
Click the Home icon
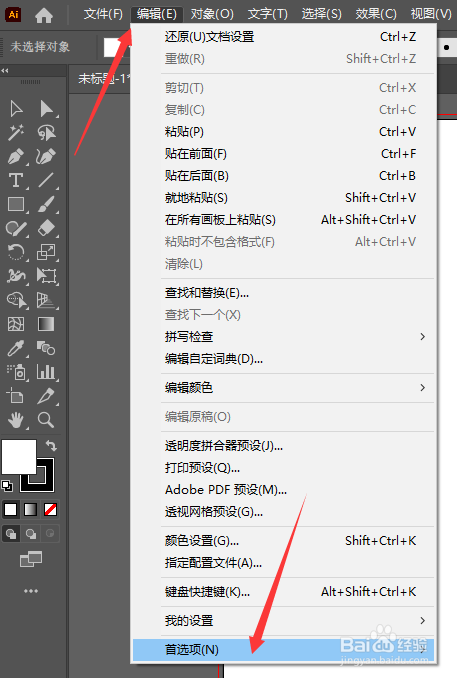coord(44,15)
